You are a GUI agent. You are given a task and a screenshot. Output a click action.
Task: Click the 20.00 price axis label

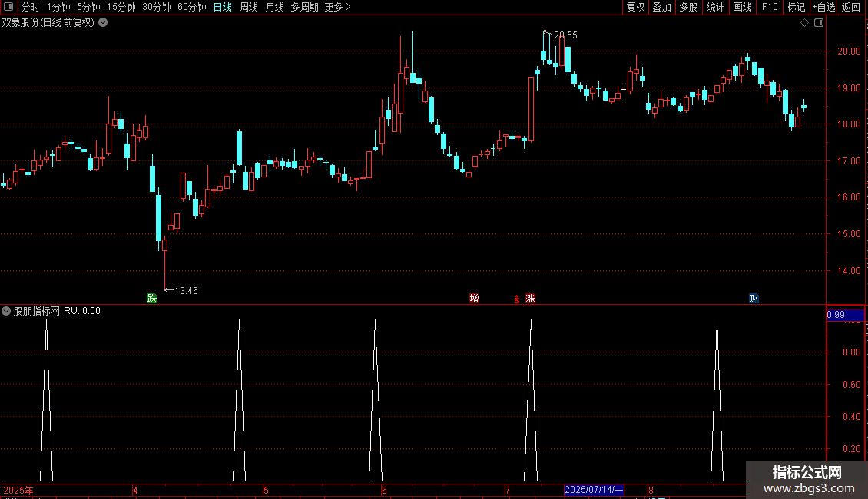(x=849, y=51)
